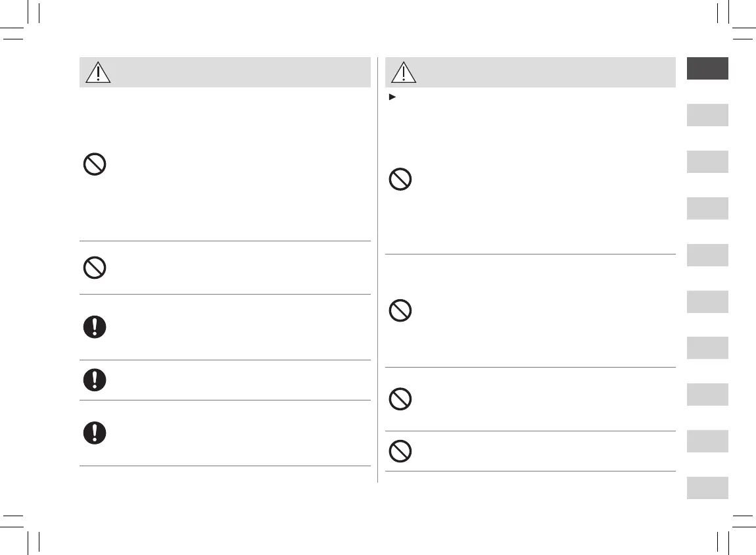
Task: Select the first exclamation mark icon, left column
Action: point(95,327)
